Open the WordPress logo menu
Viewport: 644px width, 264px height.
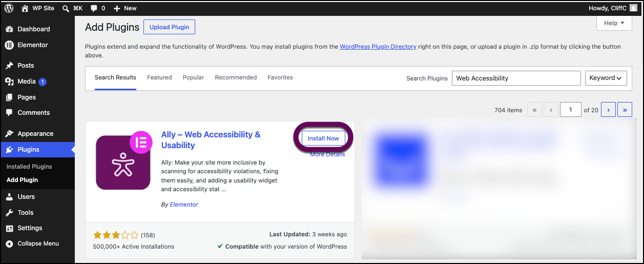pos(9,8)
